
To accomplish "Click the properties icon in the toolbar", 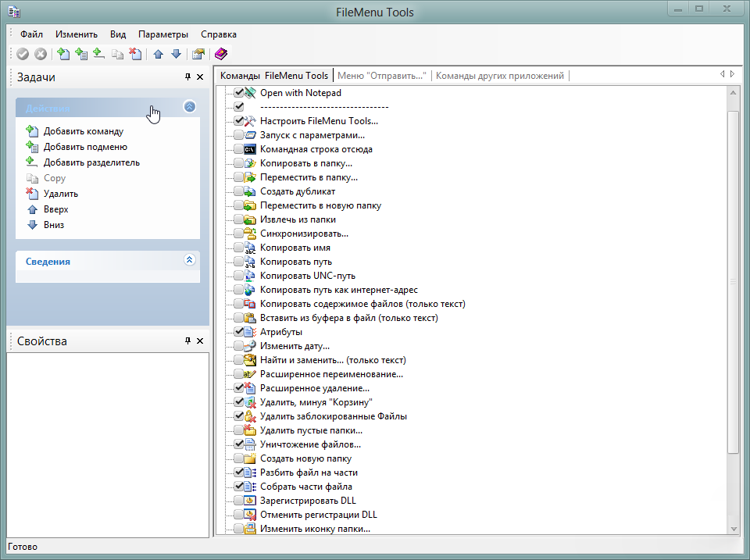I will 198,54.
